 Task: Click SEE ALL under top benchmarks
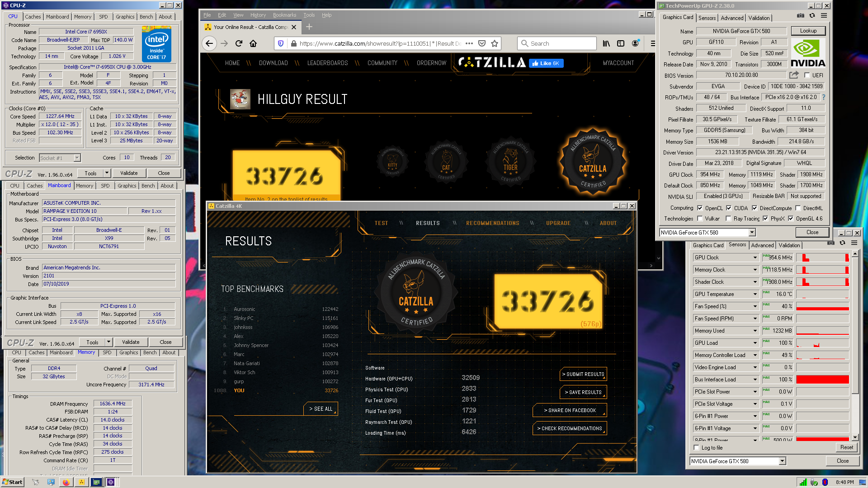[x=321, y=409]
